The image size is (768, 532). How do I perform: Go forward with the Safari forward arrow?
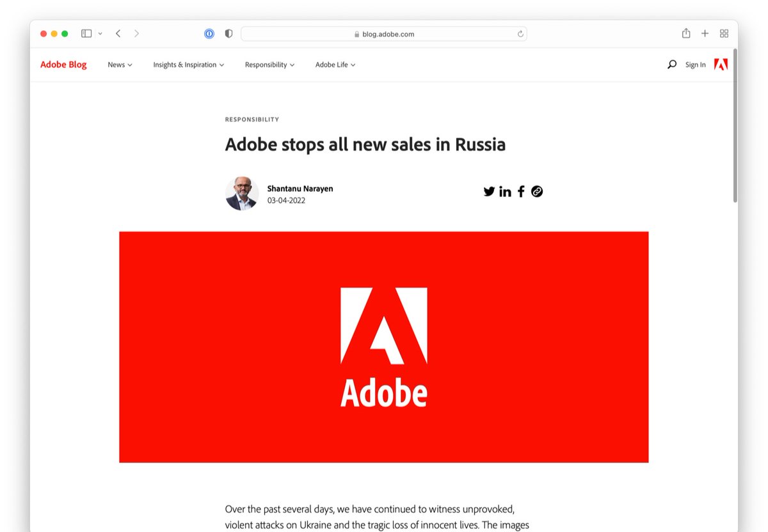[136, 34]
